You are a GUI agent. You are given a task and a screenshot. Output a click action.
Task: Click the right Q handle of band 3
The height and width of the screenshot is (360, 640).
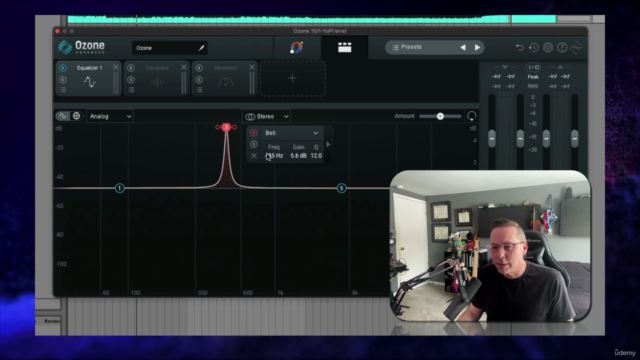234,127
